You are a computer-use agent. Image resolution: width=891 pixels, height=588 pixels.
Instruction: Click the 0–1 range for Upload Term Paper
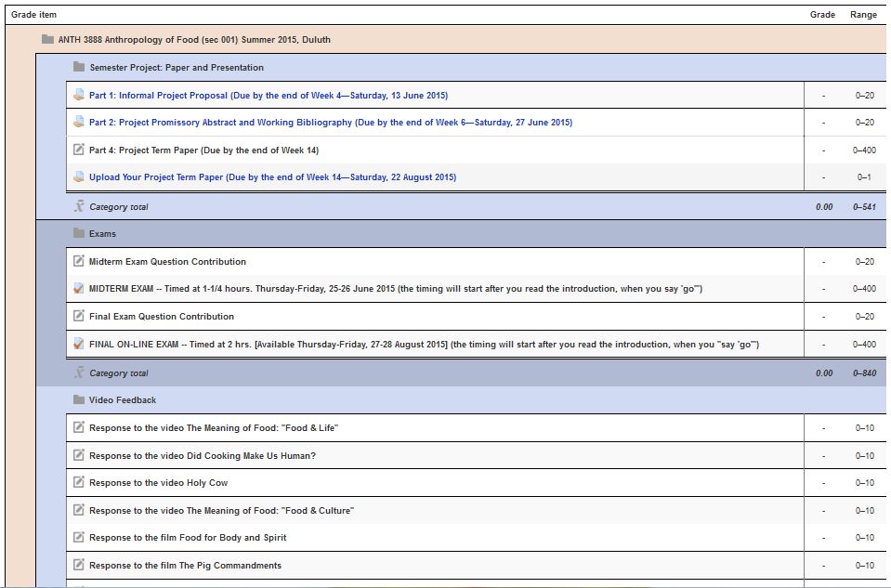(864, 177)
